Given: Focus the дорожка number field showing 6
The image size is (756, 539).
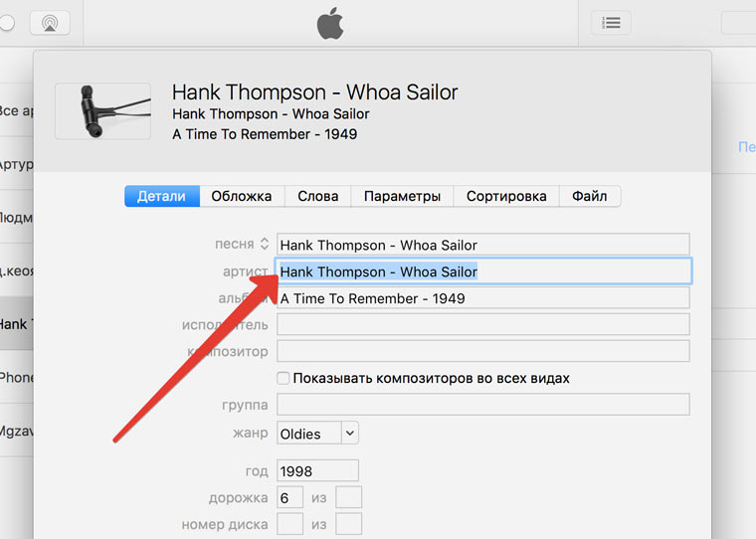Looking at the screenshot, I should (289, 497).
